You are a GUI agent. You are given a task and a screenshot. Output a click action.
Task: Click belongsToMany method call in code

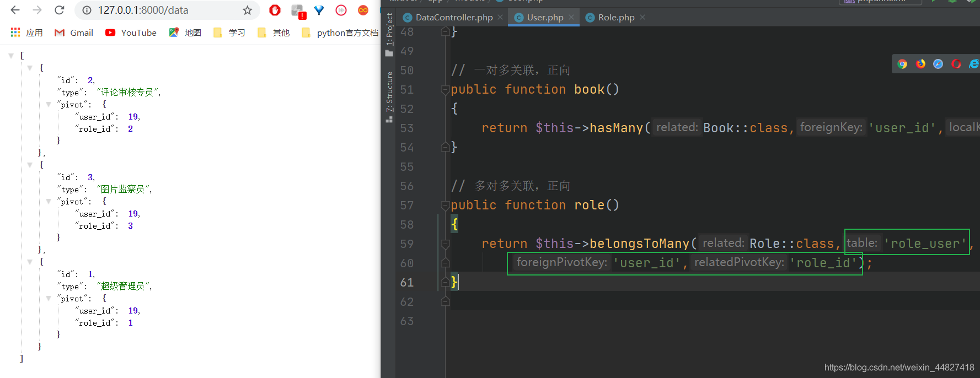point(639,244)
